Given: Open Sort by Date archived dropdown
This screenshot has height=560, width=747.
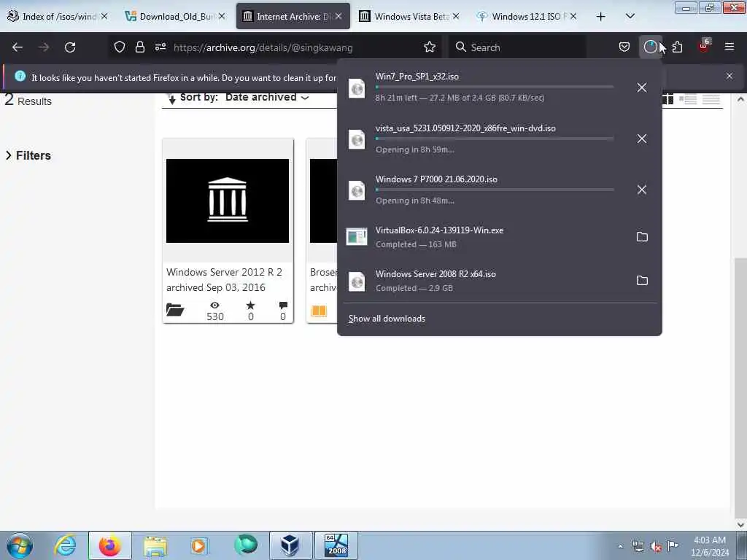Looking at the screenshot, I should (x=267, y=97).
